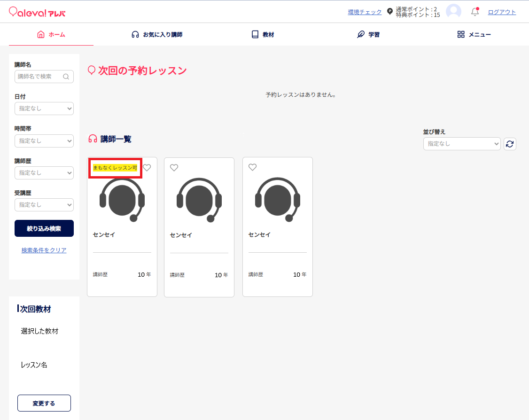Expand the 日付 dropdown
This screenshot has height=420, width=529.
point(44,109)
